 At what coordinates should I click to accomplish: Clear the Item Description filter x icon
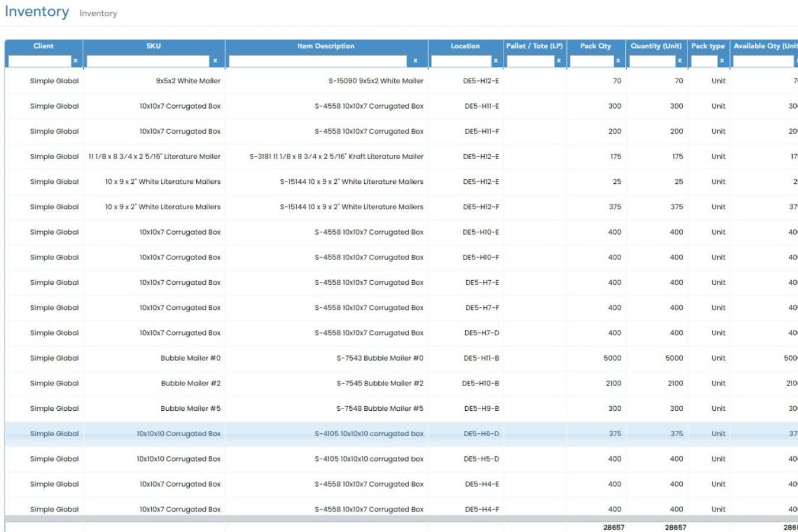point(416,60)
